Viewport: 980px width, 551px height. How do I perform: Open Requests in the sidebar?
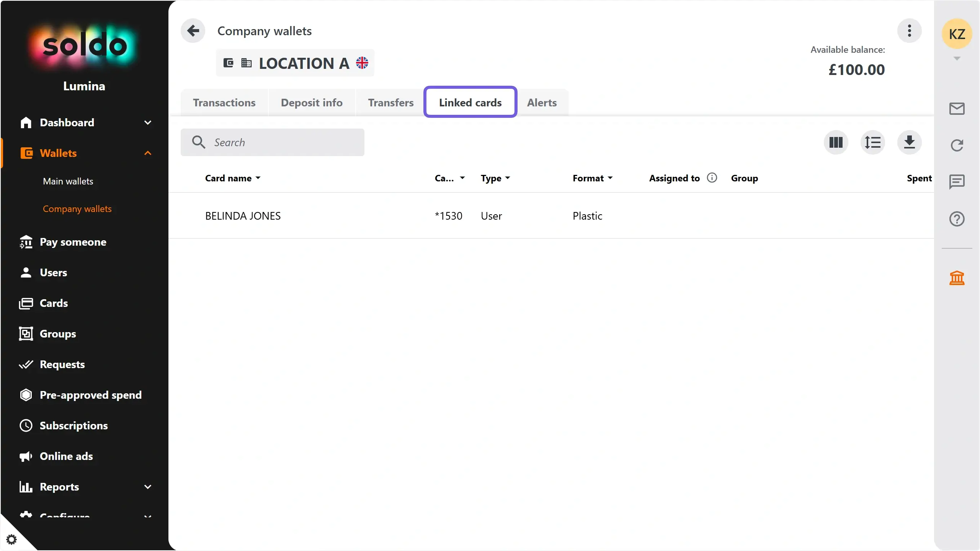click(62, 364)
